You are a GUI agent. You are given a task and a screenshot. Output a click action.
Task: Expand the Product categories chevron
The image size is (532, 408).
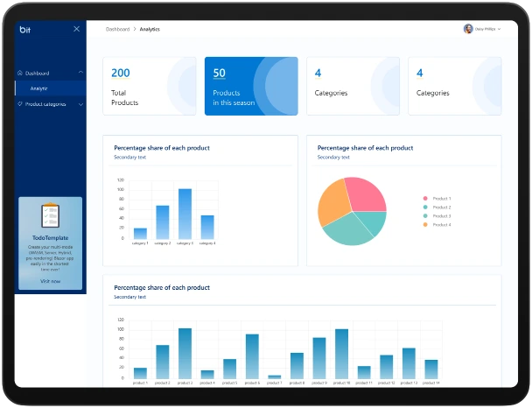(x=80, y=104)
